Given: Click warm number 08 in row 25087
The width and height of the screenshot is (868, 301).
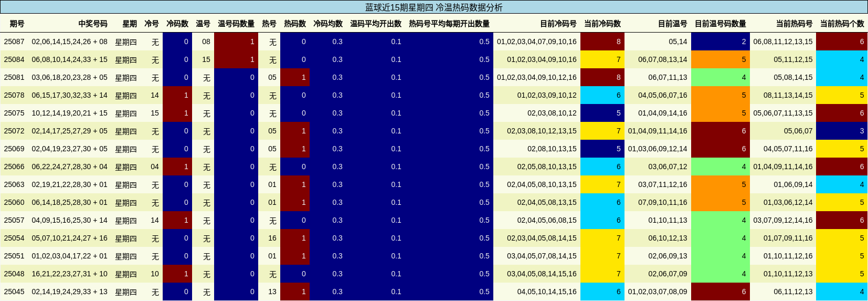Looking at the screenshot, I should point(206,41).
